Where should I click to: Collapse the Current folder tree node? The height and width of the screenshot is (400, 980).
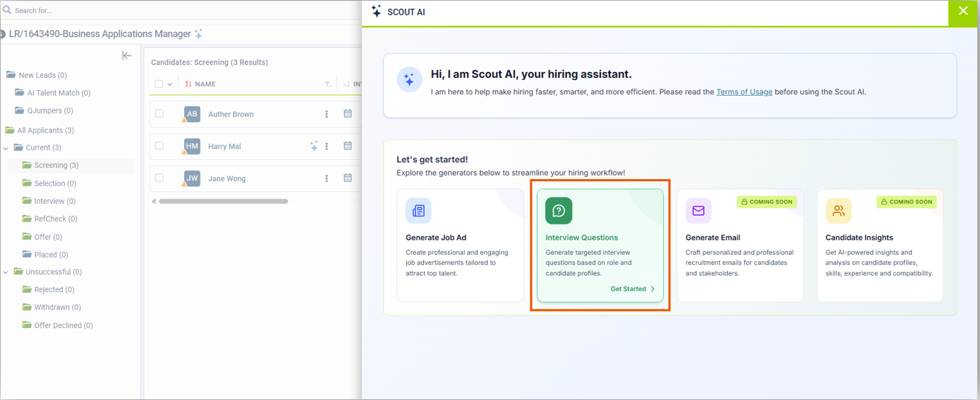6,148
